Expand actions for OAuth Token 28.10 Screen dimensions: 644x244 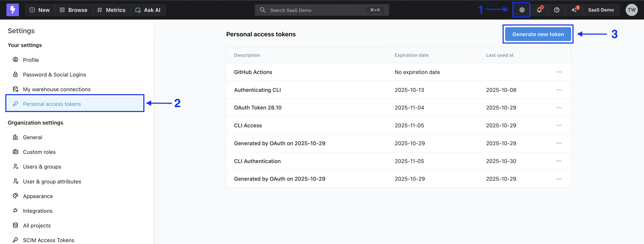point(559,108)
